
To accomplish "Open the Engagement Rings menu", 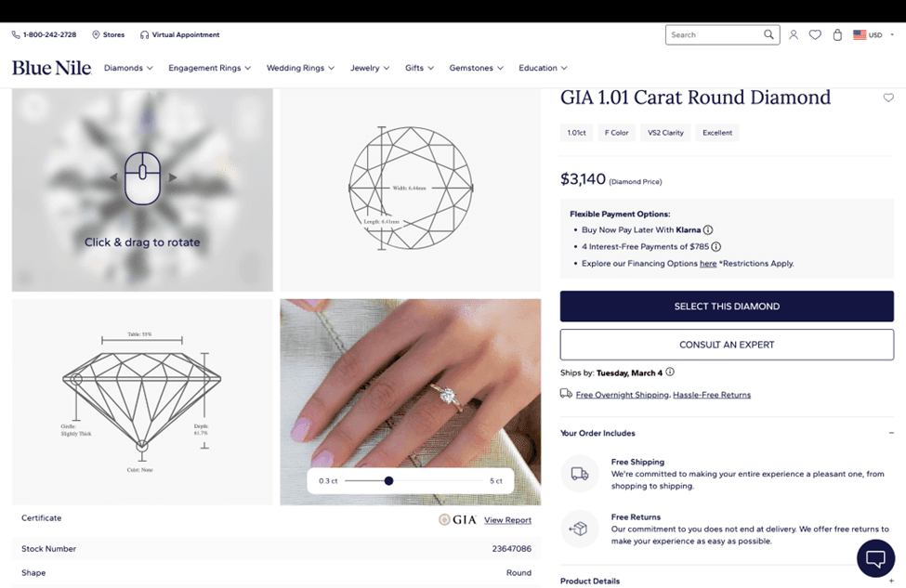I will click(x=210, y=68).
